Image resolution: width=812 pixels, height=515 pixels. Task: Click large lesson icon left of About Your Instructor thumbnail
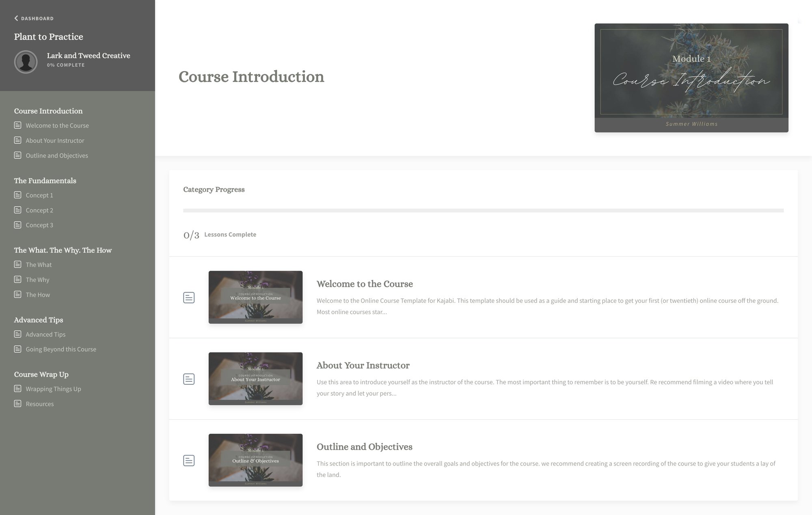(x=189, y=379)
